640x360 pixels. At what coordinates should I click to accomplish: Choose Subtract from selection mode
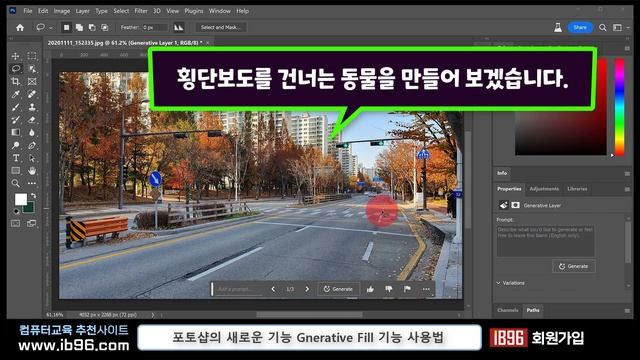pos(92,27)
